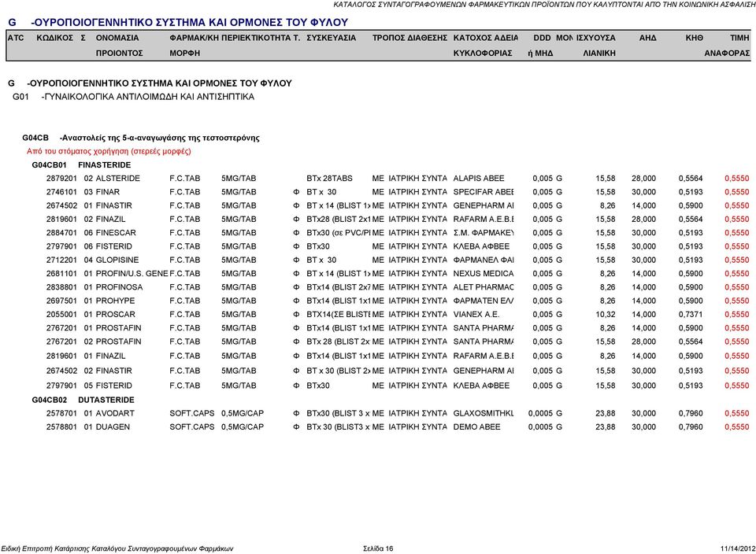Image resolution: width=756 pixels, height=554 pixels.
Task: Click product code 2879201
Action: (x=61, y=179)
